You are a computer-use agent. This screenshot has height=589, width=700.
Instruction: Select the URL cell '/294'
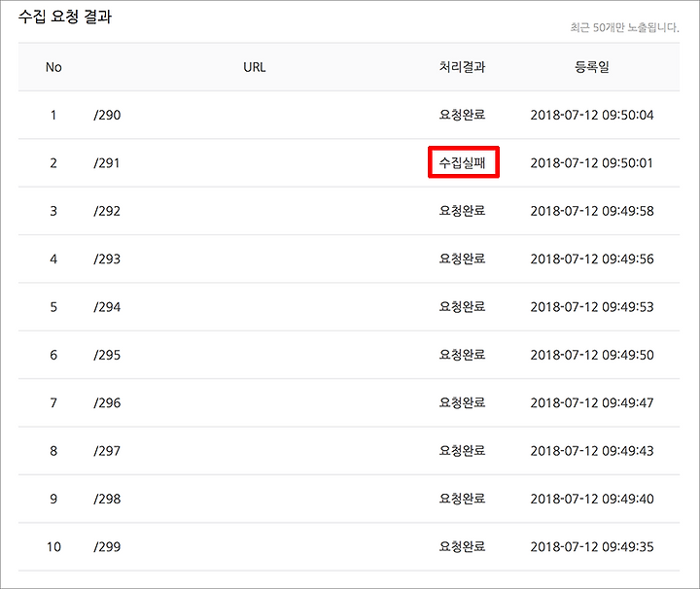coord(107,307)
